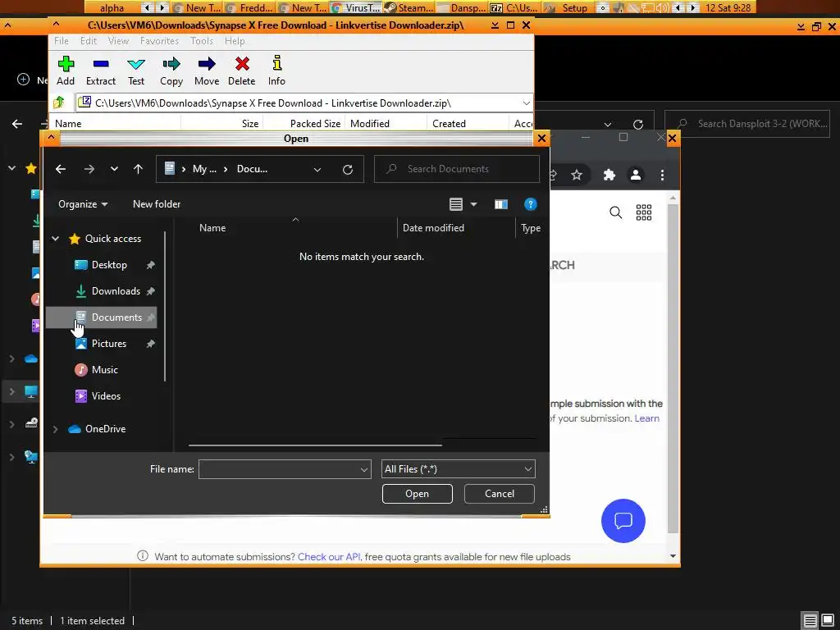This screenshot has height=630, width=840.
Task: Open the recent locations dropdown in Open dialog
Action: 114,169
